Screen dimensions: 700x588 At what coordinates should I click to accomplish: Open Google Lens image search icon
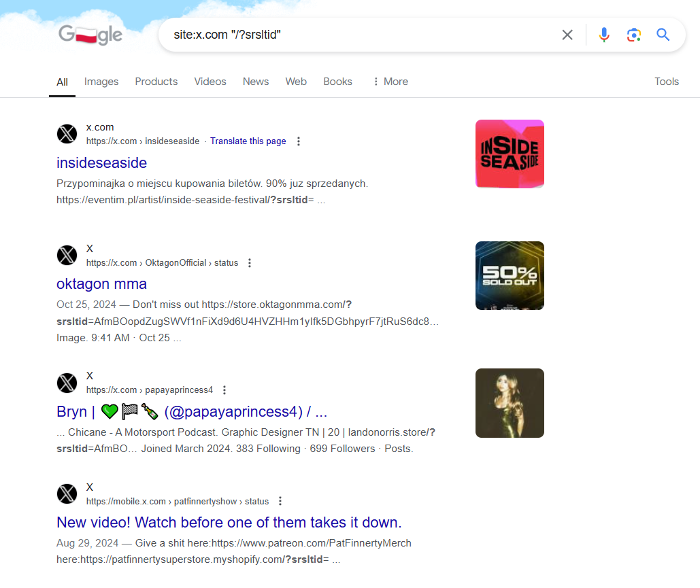tap(633, 35)
